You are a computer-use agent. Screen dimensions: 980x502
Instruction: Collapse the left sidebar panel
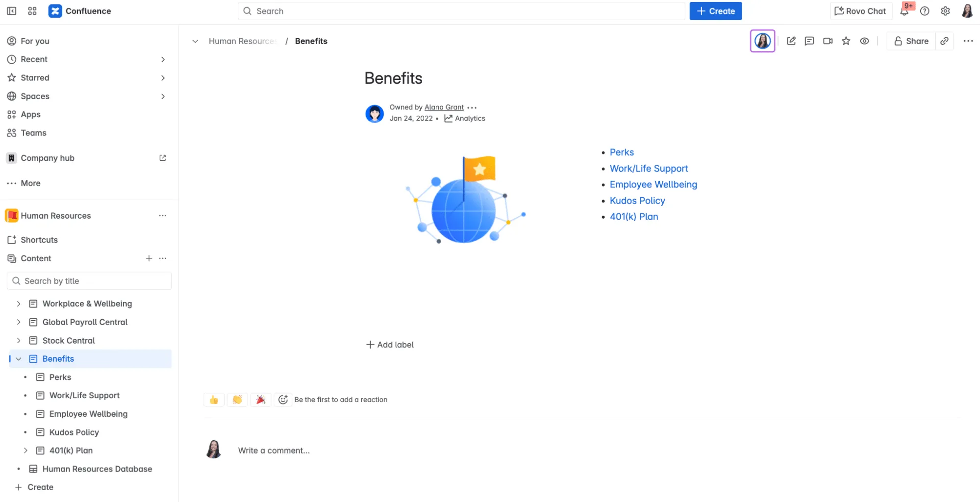coord(12,11)
